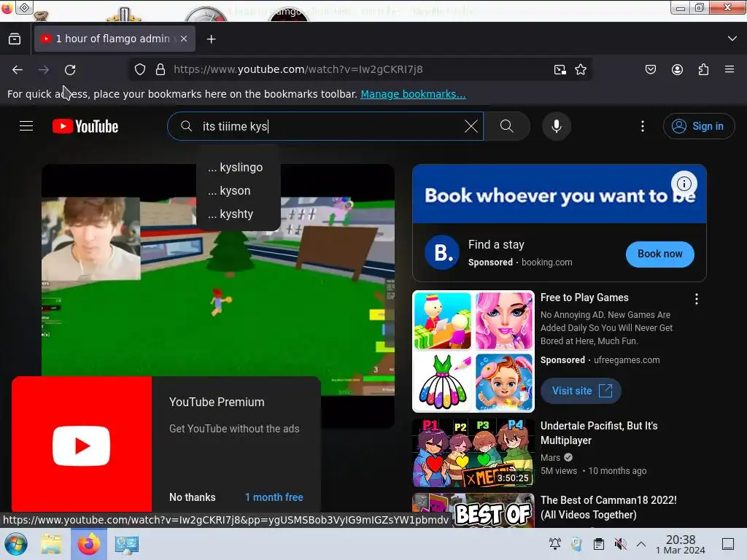Viewport: 747px width, 560px height.
Task: Open the list all tabs chevron
Action: point(732,39)
